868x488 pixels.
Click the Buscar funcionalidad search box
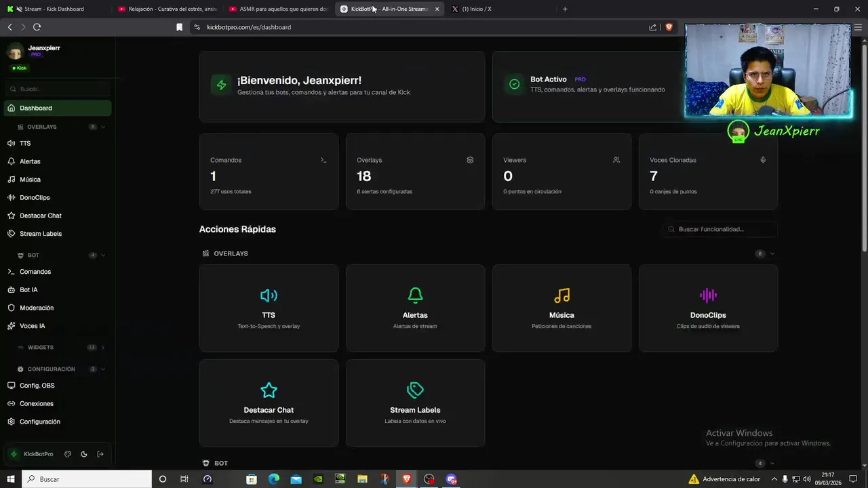click(720, 229)
